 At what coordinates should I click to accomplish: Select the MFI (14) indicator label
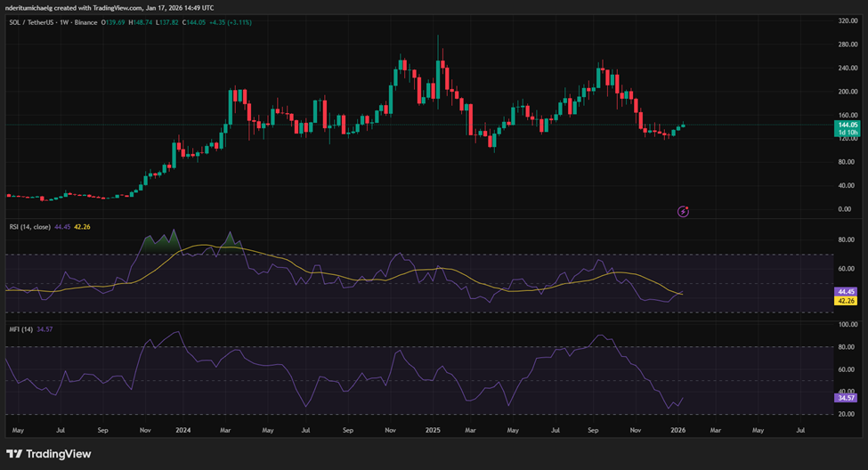[20, 330]
